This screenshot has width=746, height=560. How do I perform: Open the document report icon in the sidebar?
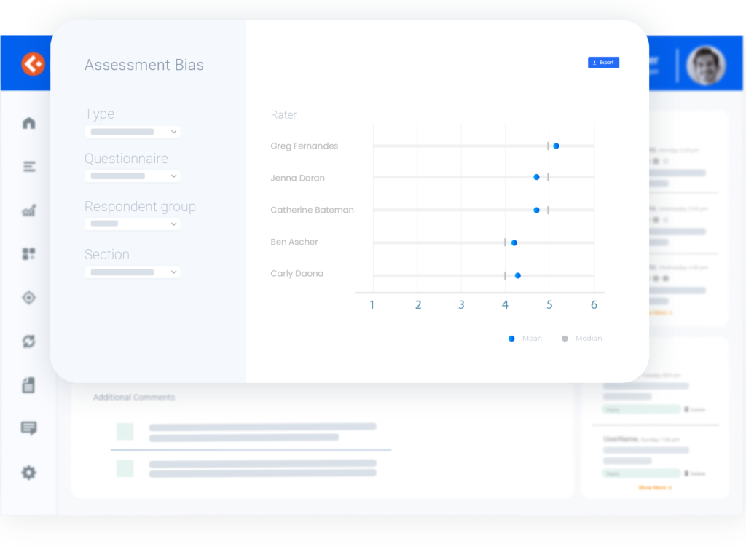28,385
